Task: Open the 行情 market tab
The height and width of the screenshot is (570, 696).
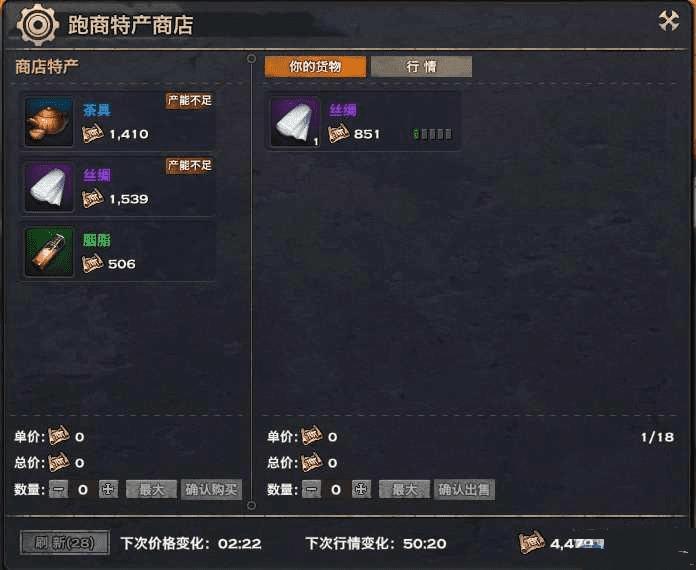Action: coord(421,67)
